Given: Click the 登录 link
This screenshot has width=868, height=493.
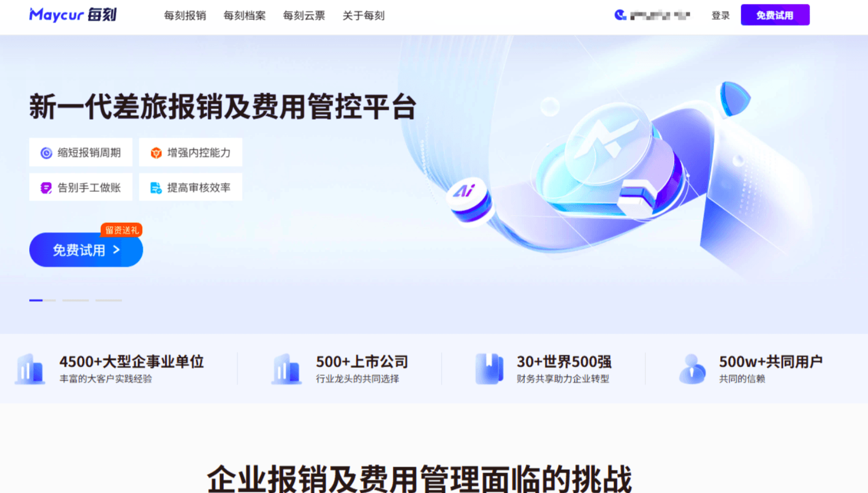Looking at the screenshot, I should (720, 15).
